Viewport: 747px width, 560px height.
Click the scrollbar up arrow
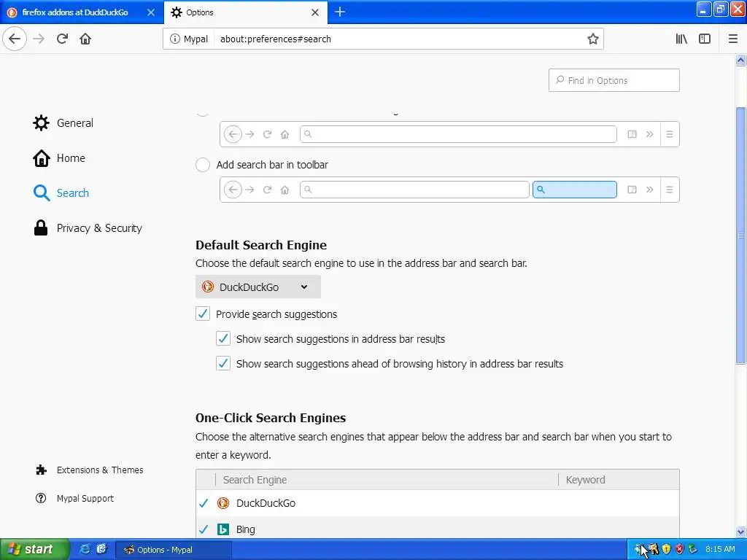click(740, 60)
